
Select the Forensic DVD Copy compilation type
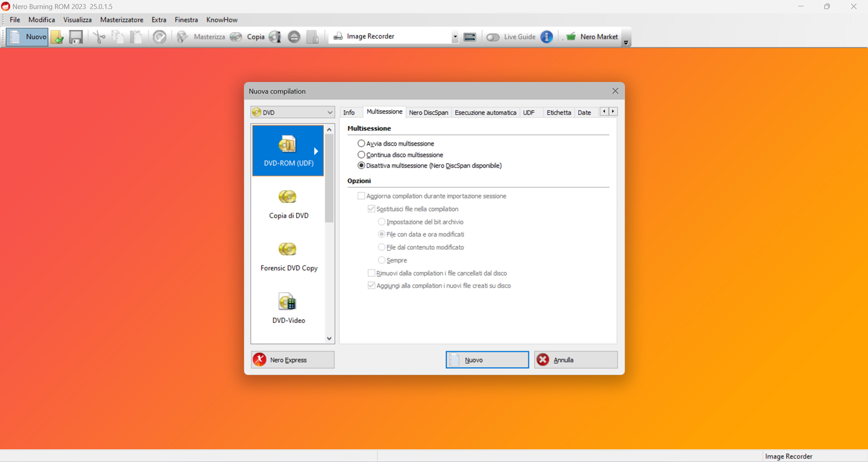288,256
